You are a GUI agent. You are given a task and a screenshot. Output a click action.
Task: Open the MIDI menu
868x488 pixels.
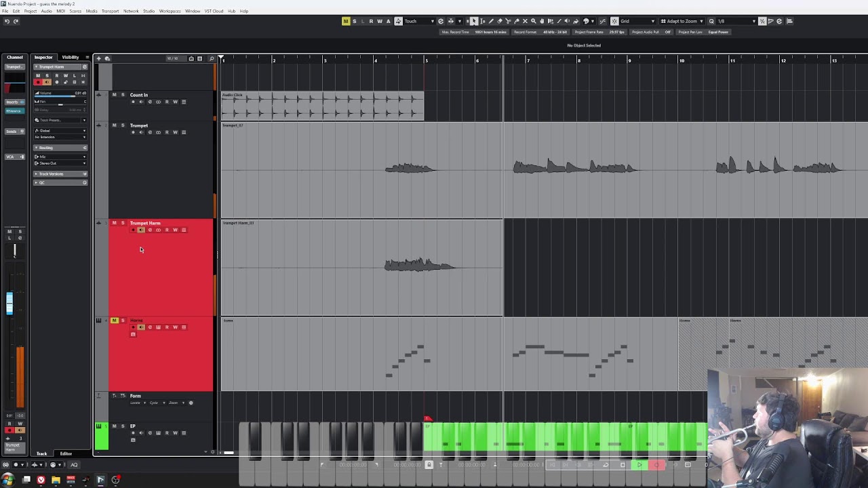click(x=60, y=11)
